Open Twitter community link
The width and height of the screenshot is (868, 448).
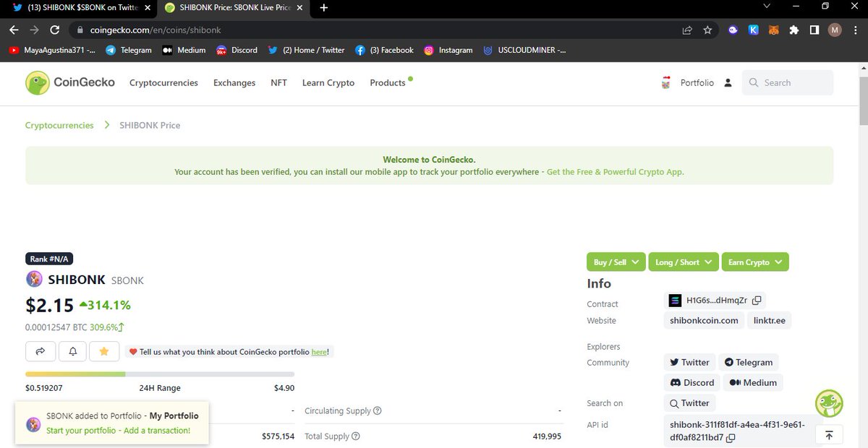pyautogui.click(x=689, y=362)
